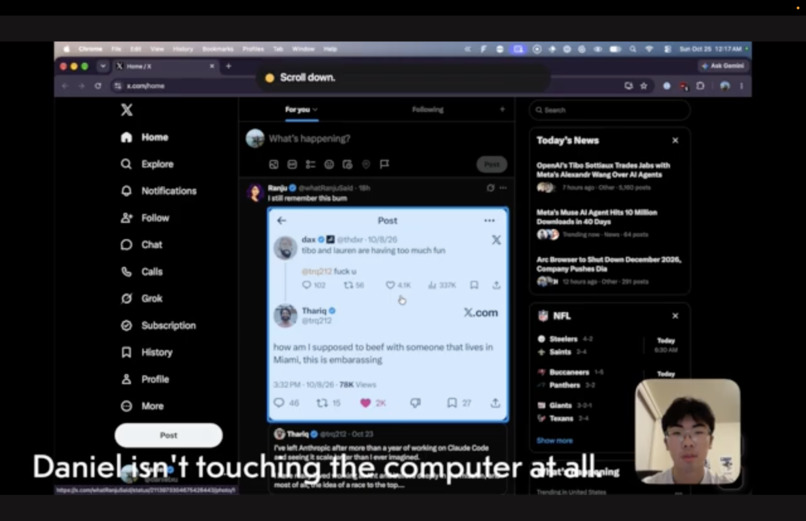
Task: Open History bookmark item in the sidebar
Action: pyautogui.click(x=146, y=352)
